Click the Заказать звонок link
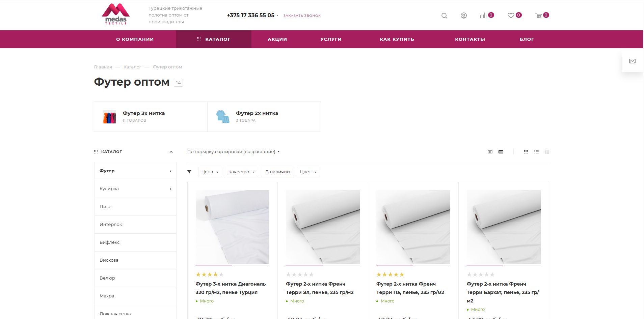Image resolution: width=644 pixels, height=319 pixels. pos(302,16)
